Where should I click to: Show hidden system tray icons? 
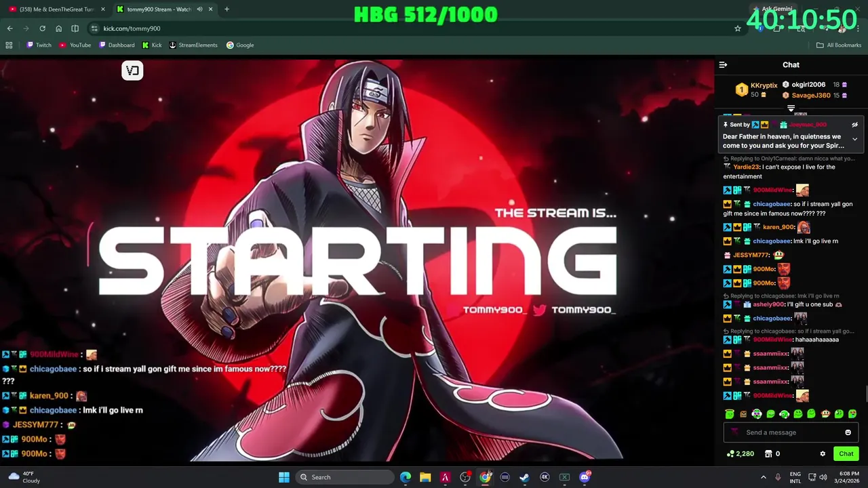tap(764, 477)
